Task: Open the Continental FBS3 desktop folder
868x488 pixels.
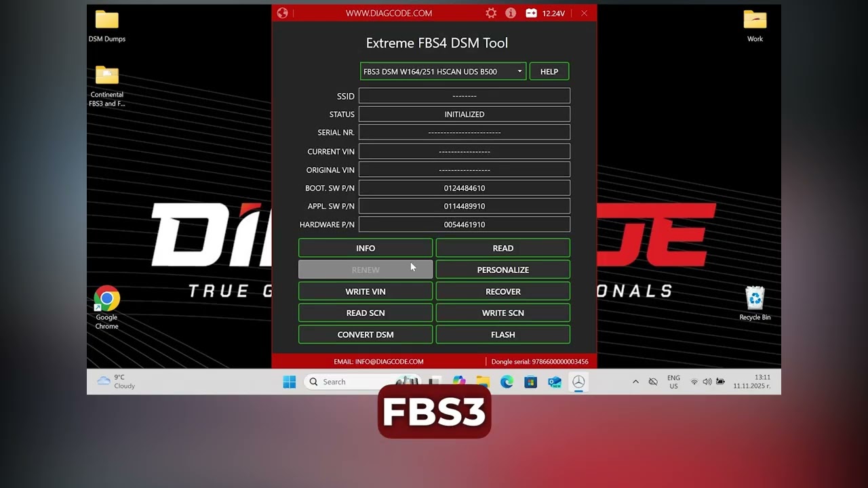Action: coord(107,86)
